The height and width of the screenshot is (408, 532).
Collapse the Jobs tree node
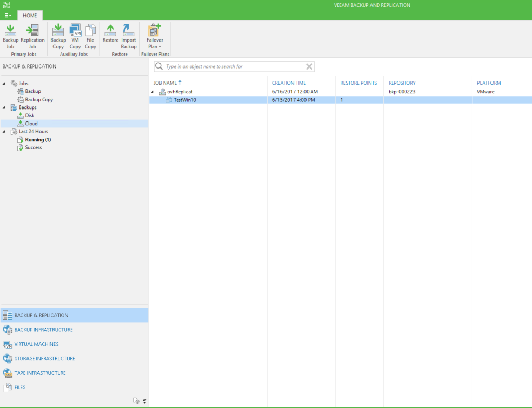(x=4, y=84)
